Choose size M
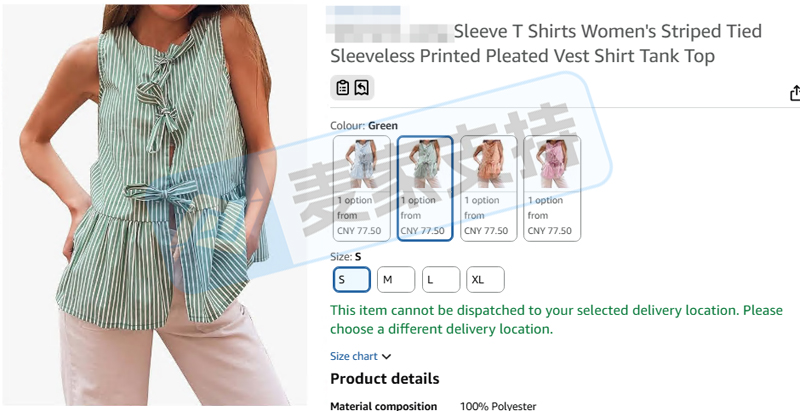This screenshot has width=800, height=411. point(396,279)
